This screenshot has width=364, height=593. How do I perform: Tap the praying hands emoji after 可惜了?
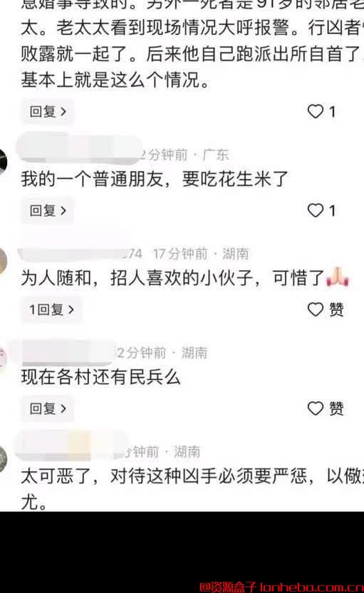(337, 277)
